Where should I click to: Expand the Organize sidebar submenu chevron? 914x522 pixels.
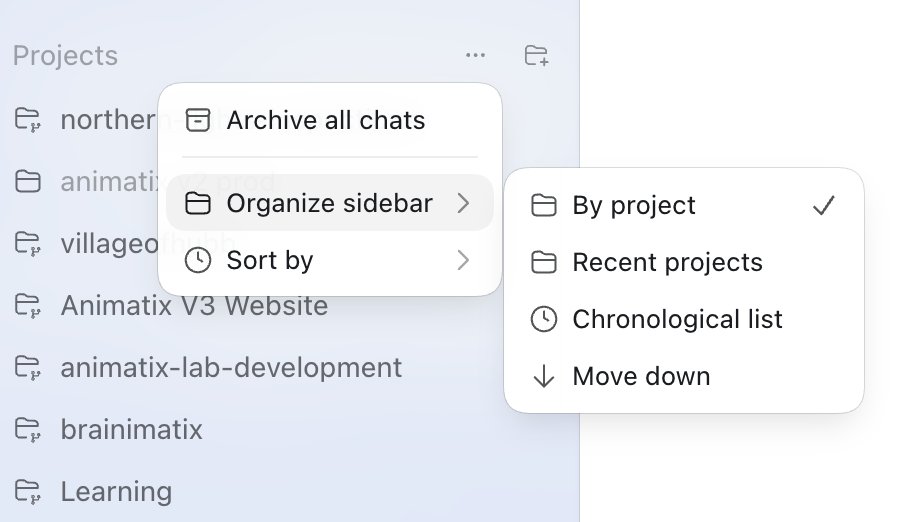[463, 203]
